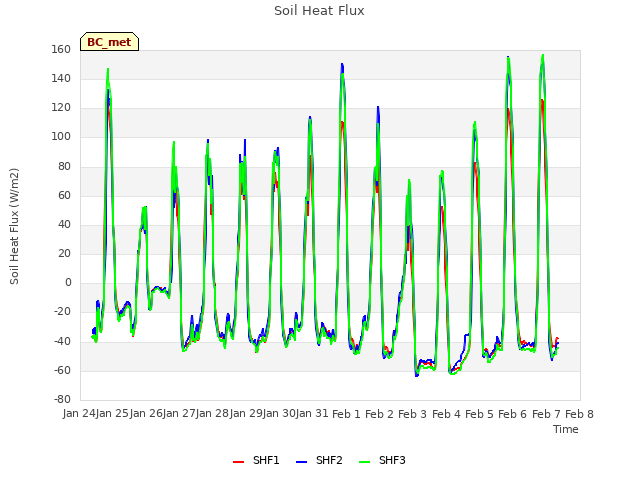Click the blue SHF2 legend color marker

pos(301,462)
